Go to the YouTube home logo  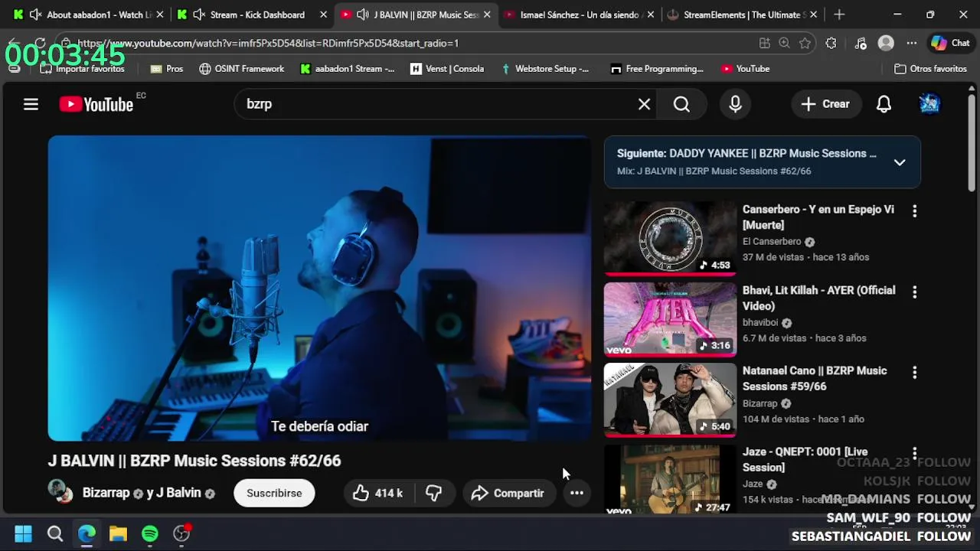tap(96, 104)
